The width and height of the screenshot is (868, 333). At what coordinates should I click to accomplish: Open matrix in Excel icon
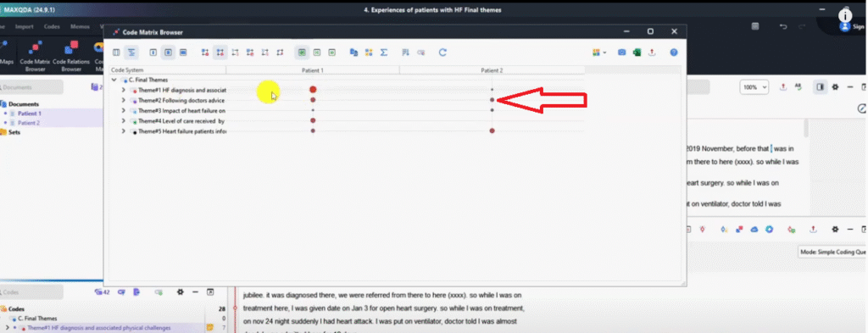point(637,53)
